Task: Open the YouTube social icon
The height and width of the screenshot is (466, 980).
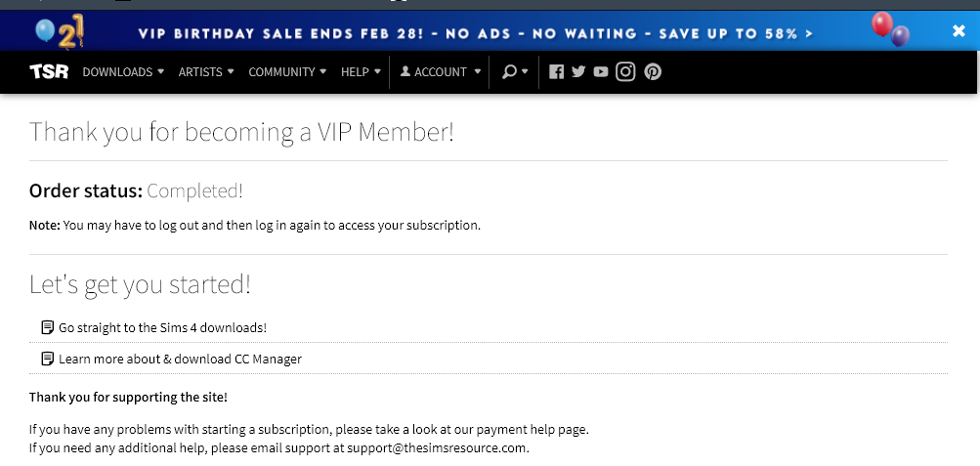Action: point(601,71)
